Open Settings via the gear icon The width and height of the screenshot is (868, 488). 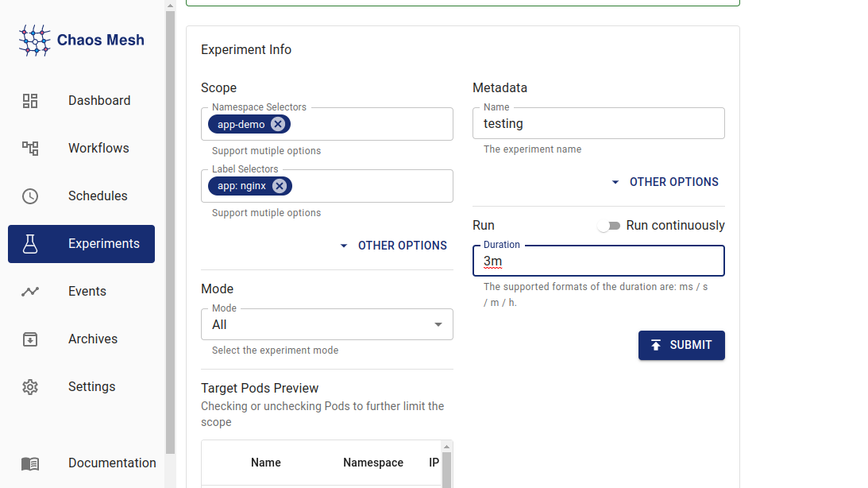coord(30,387)
